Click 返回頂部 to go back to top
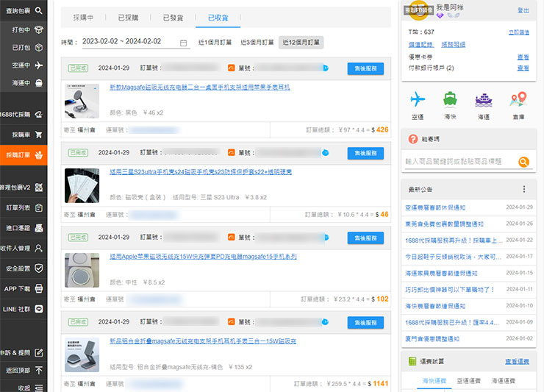This screenshot has height=392, width=544. pyautogui.click(x=24, y=370)
